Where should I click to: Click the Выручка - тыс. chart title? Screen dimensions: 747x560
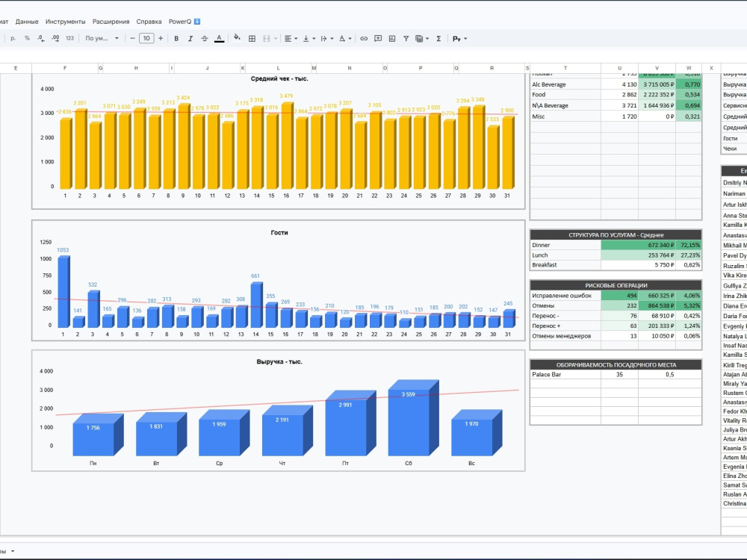tap(279, 362)
